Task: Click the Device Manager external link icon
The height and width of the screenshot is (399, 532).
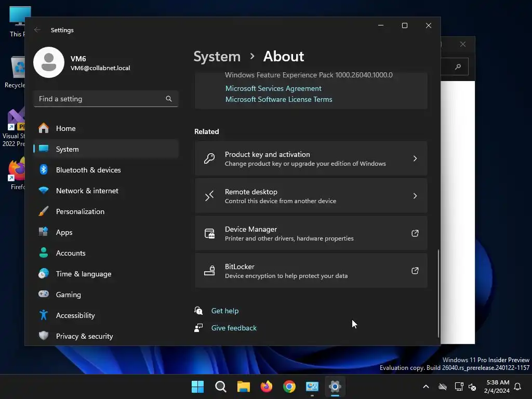Action: click(415, 233)
